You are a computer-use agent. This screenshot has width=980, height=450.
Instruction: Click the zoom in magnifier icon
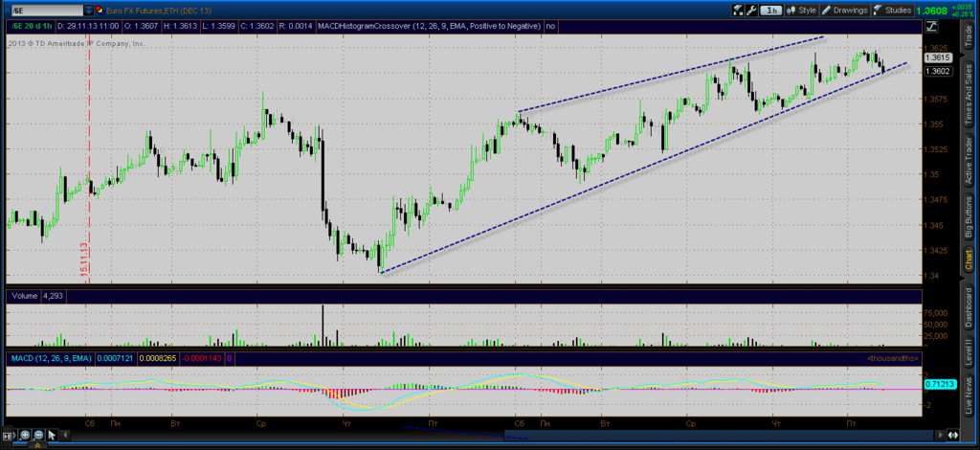pyautogui.click(x=25, y=435)
